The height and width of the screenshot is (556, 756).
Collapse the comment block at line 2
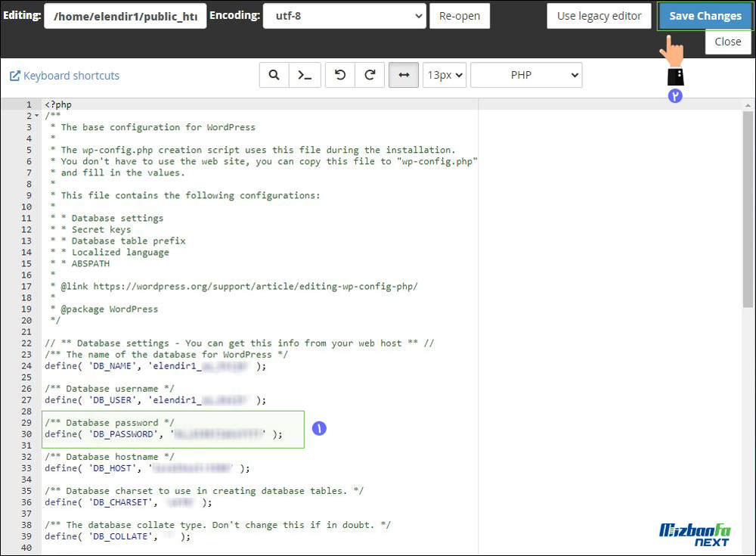(36, 116)
